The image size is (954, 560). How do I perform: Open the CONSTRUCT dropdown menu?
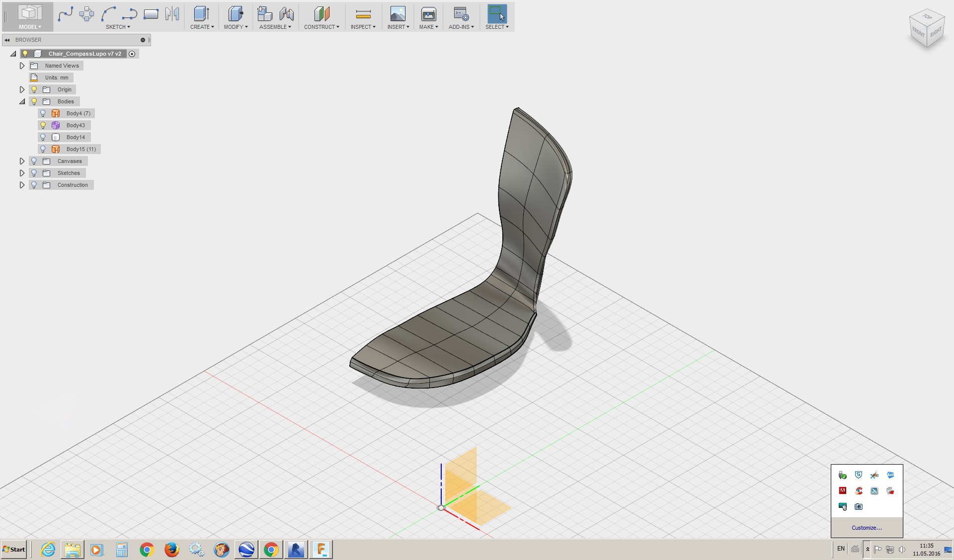pos(321,27)
